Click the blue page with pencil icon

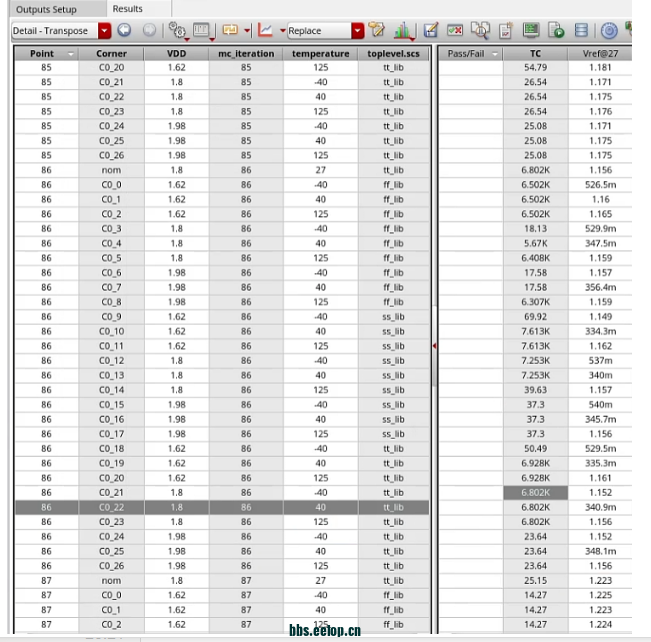[x=431, y=30]
